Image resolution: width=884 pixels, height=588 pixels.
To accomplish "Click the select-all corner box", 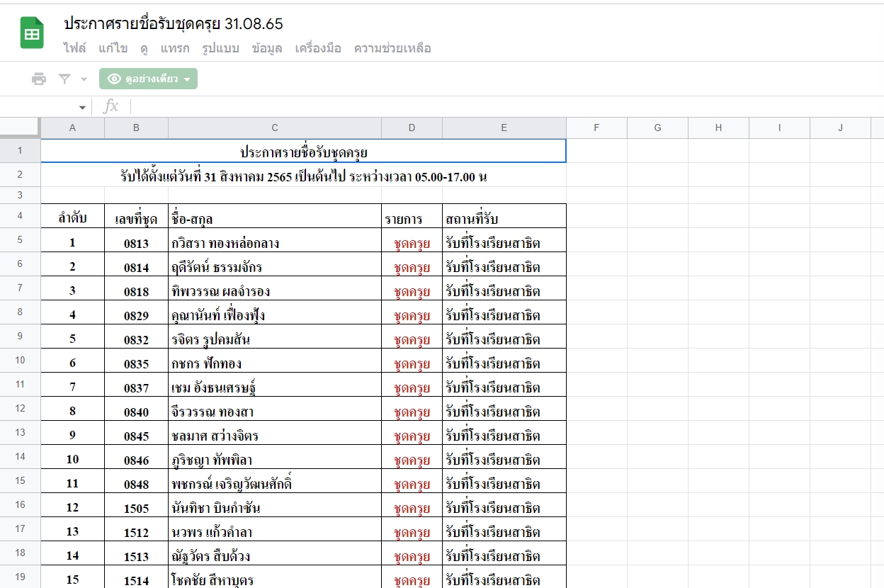I will tap(20, 128).
